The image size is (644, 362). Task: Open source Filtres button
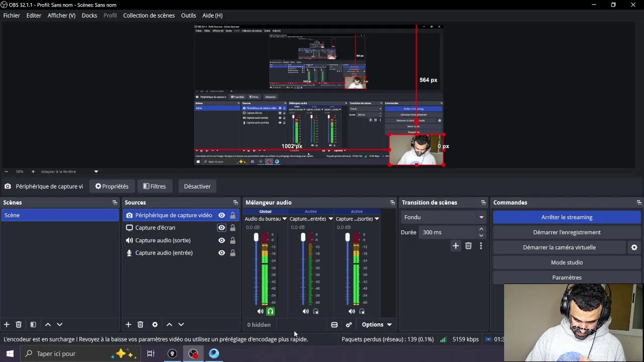click(154, 187)
